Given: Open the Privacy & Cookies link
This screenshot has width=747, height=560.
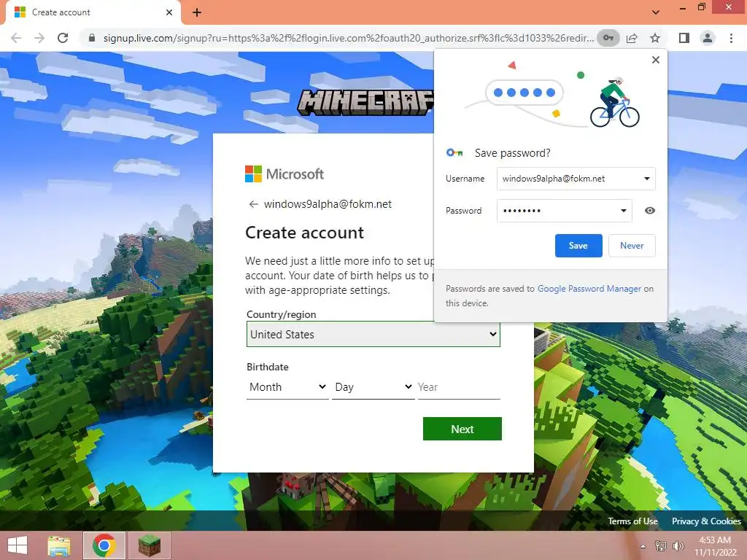Looking at the screenshot, I should pyautogui.click(x=706, y=521).
